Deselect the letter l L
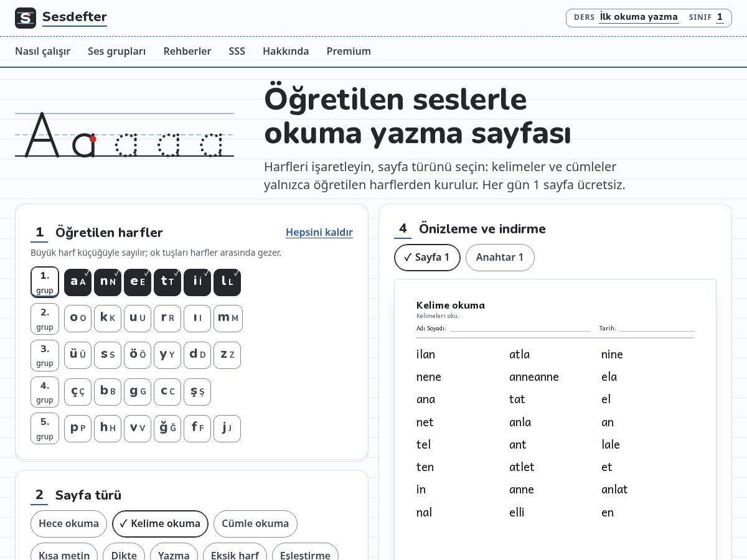 (x=227, y=282)
